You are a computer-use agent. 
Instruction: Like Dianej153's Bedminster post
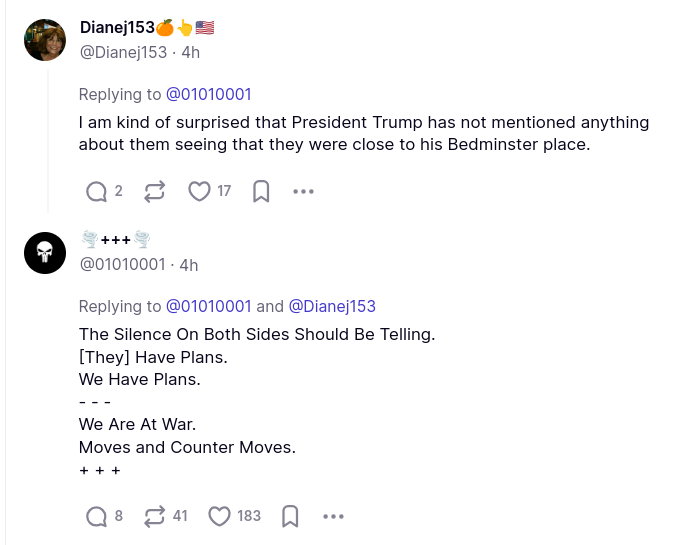(x=200, y=191)
